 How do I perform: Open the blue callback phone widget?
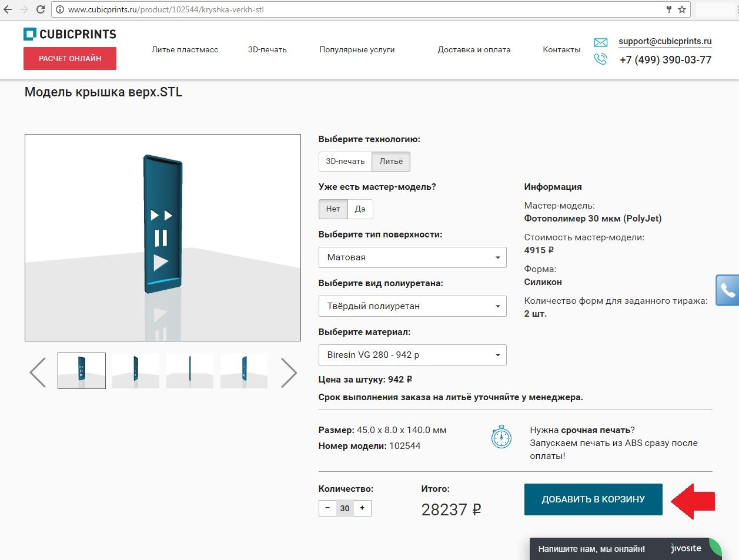727,290
